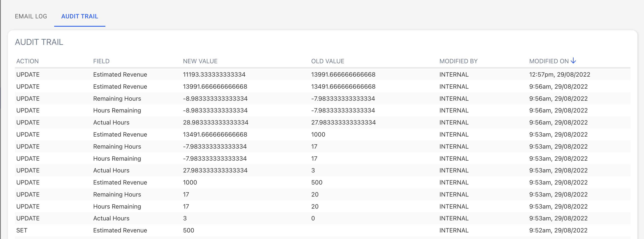Select the Audit Trail tab
The height and width of the screenshot is (239, 644).
80,16
